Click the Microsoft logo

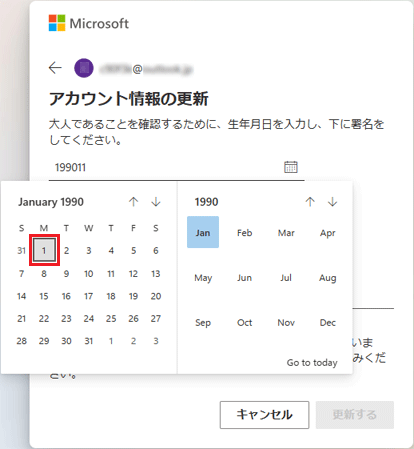pos(89,23)
